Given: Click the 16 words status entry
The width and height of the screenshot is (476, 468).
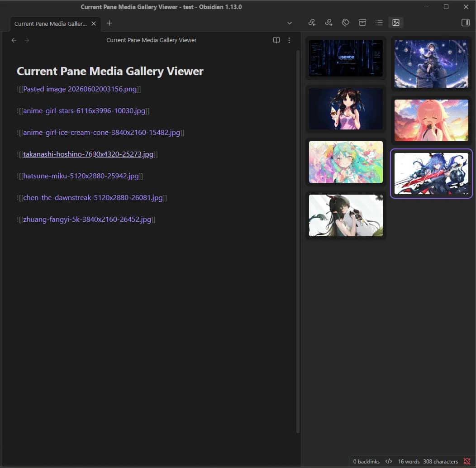Looking at the screenshot, I should [409, 461].
